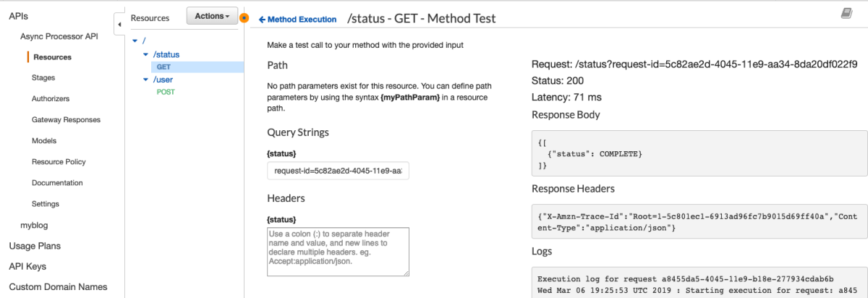Select the POST method under /user
This screenshot has height=298, width=868.
[x=166, y=92]
